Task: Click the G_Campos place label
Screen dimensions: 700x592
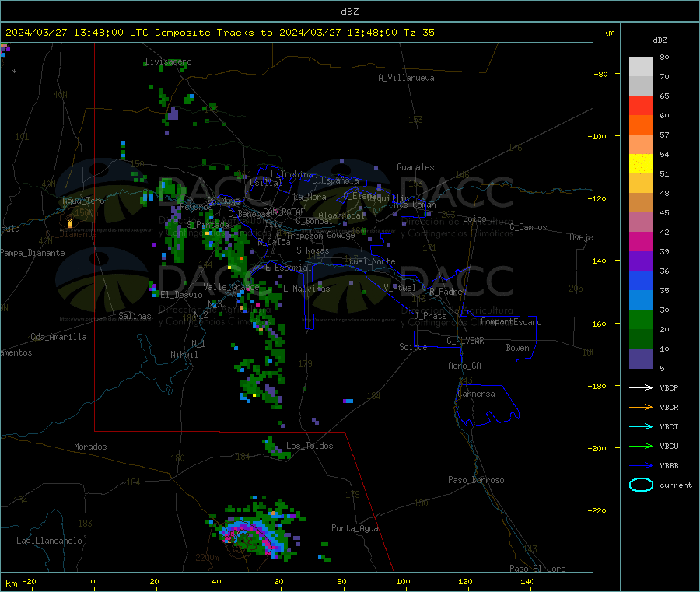Action: (528, 227)
